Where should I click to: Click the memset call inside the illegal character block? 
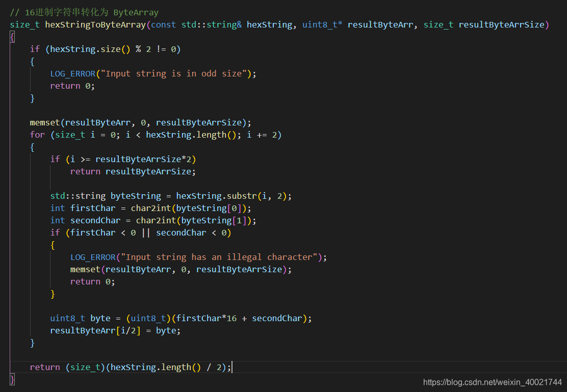pyautogui.click(x=181, y=270)
